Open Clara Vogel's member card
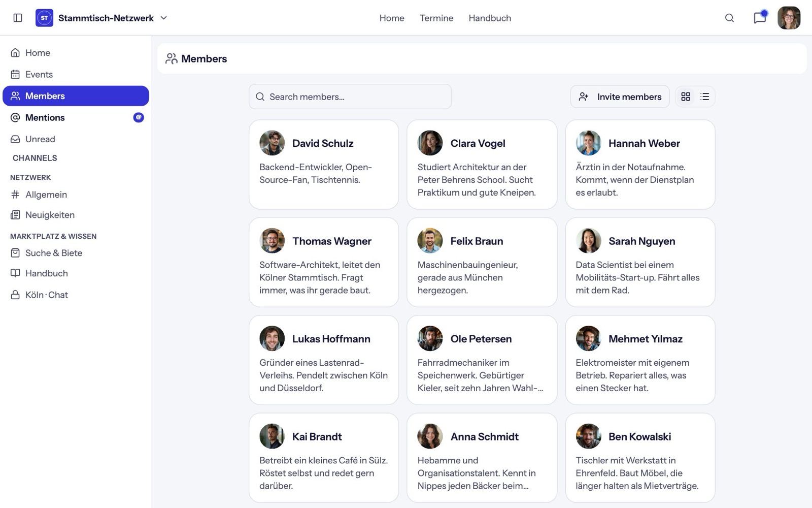This screenshot has width=812, height=508. pos(482,165)
